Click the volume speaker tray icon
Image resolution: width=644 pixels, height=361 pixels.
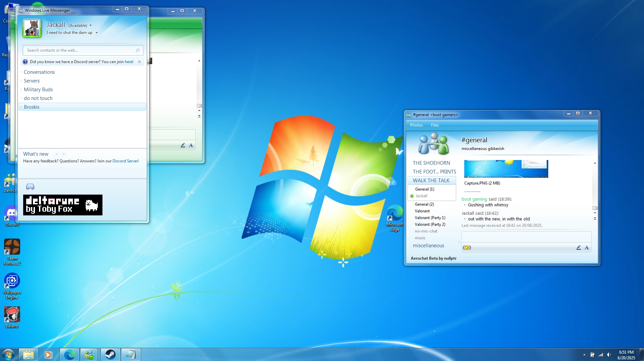(x=609, y=355)
